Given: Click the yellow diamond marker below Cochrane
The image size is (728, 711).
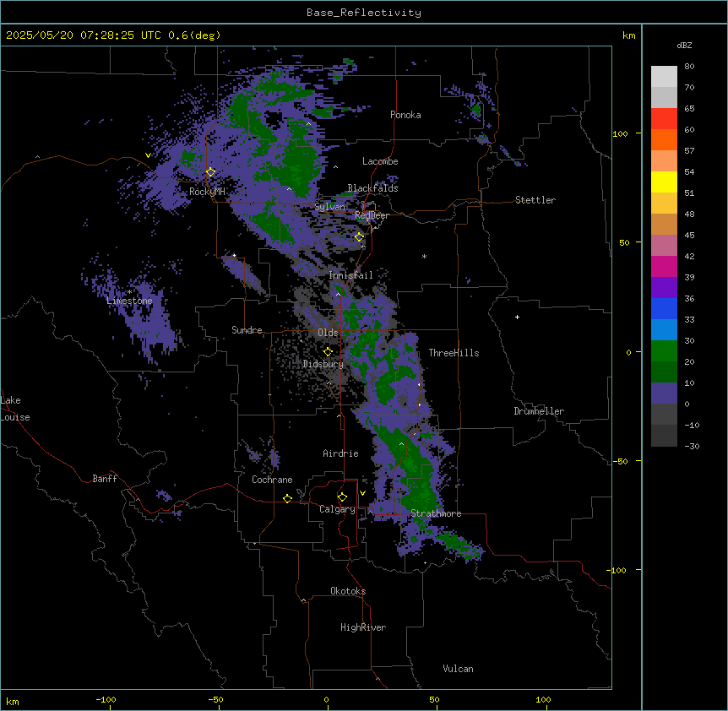Looking at the screenshot, I should pos(287,498).
